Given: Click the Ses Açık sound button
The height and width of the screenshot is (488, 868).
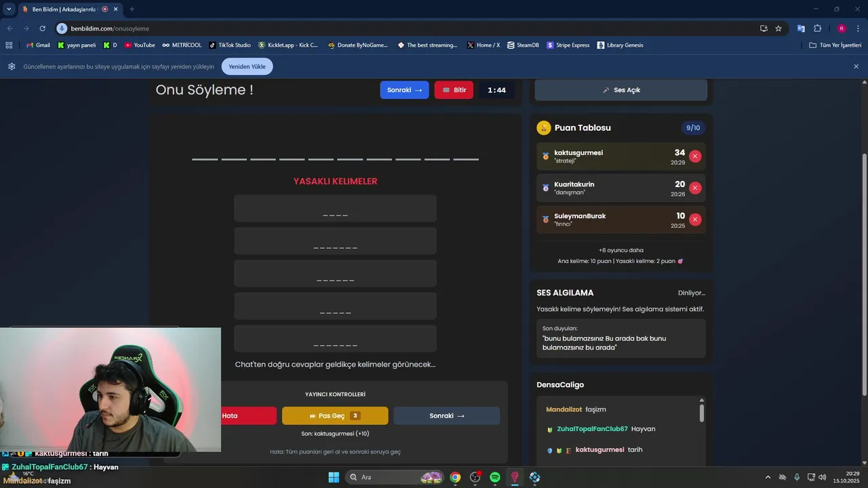Looking at the screenshot, I should click(x=620, y=90).
